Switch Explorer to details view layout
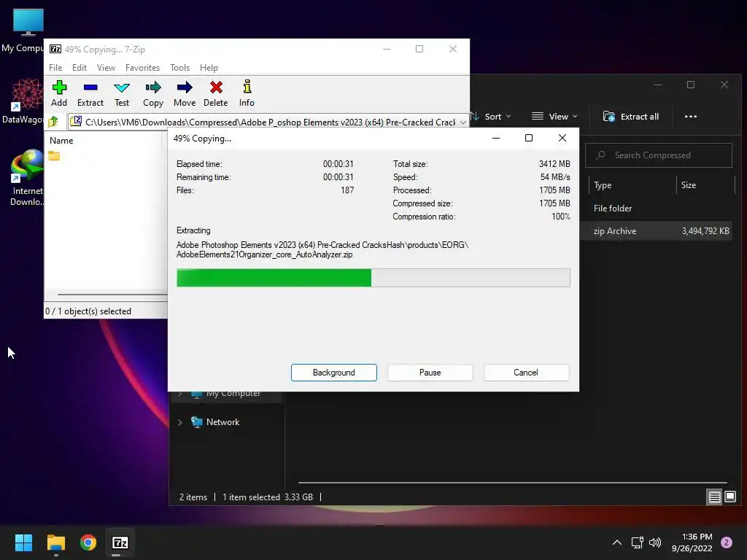This screenshot has width=747, height=560. click(715, 497)
